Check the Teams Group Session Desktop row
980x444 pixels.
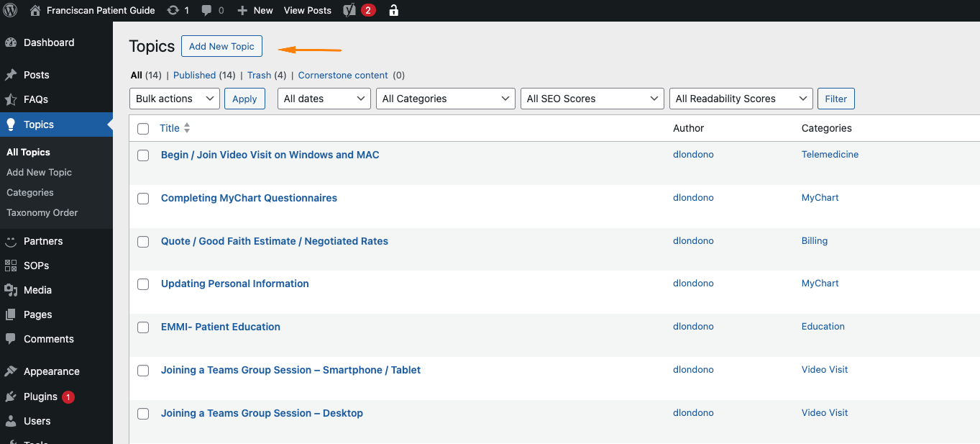coord(143,414)
